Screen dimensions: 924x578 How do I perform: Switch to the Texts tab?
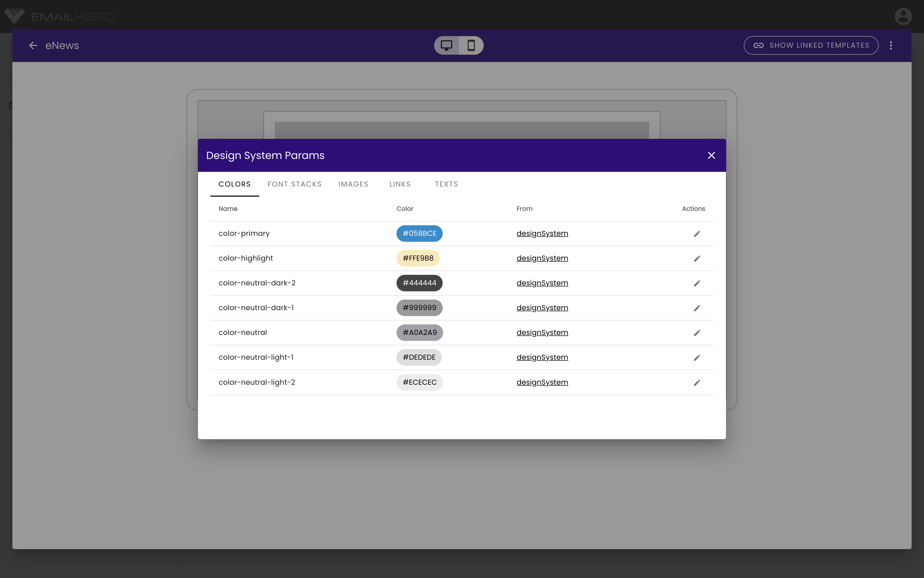[x=446, y=184]
